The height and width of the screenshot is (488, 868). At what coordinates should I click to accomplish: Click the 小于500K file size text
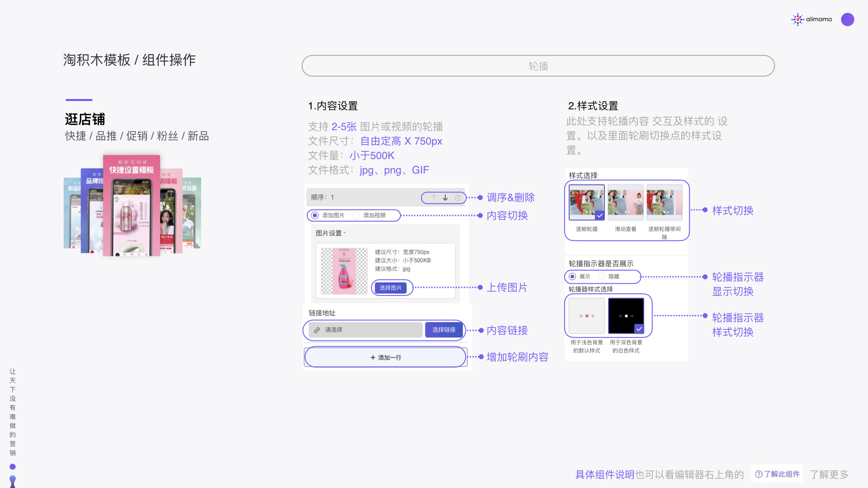(372, 155)
